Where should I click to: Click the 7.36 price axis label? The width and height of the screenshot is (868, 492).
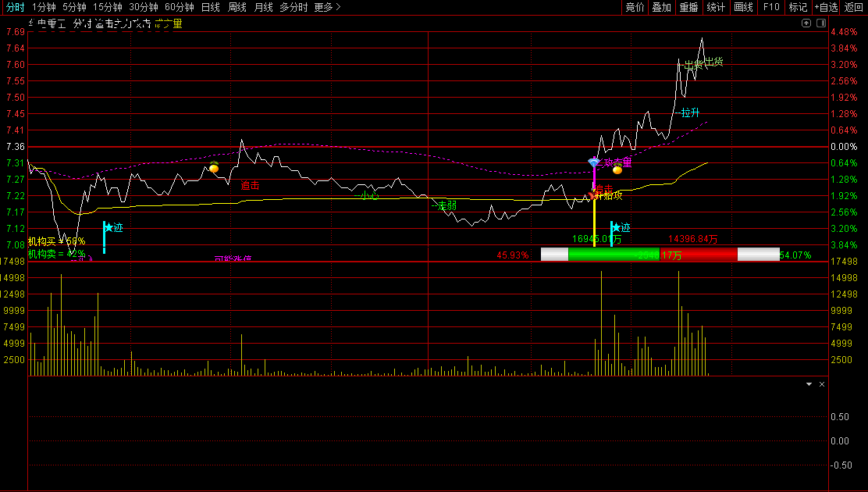pos(16,147)
